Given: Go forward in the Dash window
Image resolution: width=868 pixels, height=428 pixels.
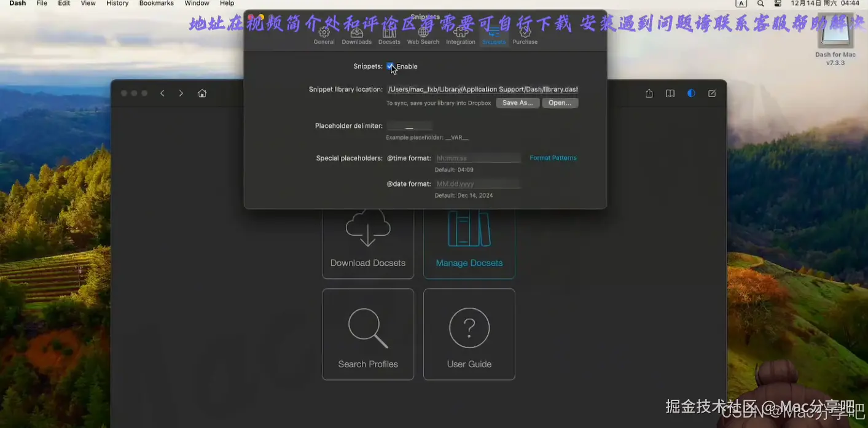Looking at the screenshot, I should [181, 93].
